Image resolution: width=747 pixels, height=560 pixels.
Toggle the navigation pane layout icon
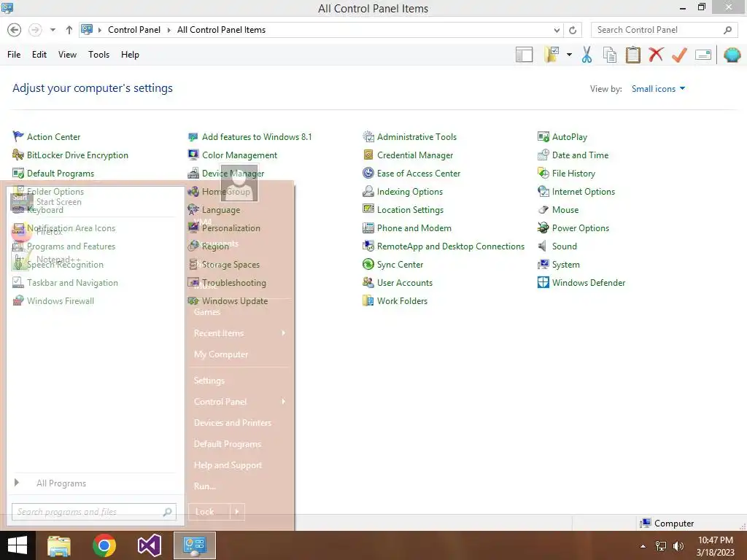click(x=524, y=55)
